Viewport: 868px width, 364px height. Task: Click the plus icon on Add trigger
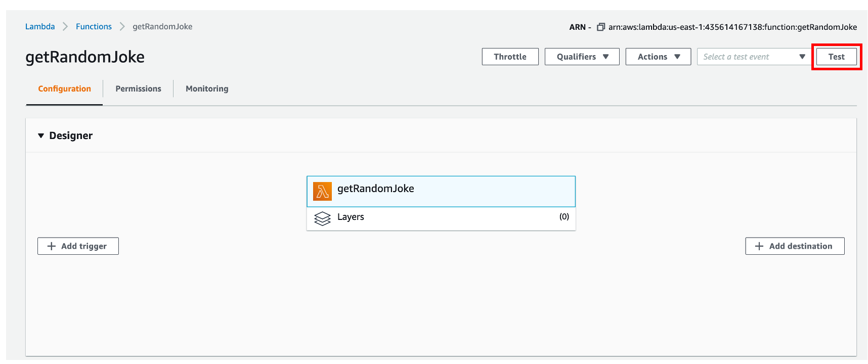(51, 246)
